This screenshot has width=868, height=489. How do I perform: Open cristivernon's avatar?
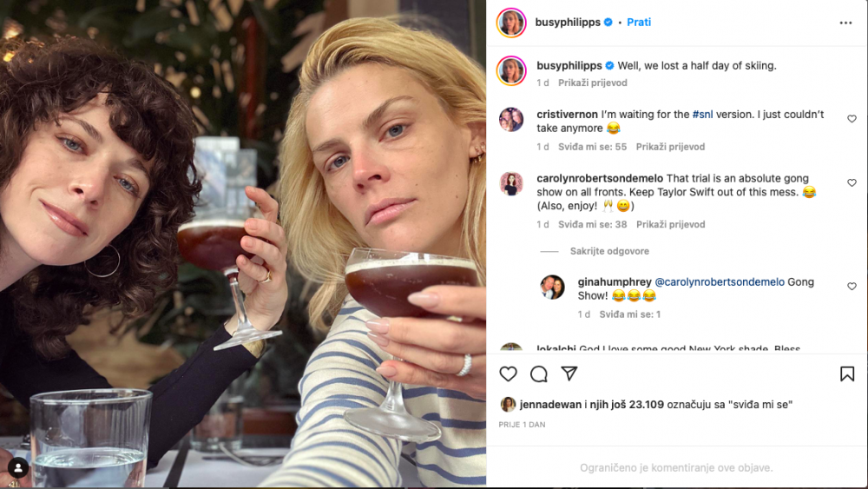point(511,119)
